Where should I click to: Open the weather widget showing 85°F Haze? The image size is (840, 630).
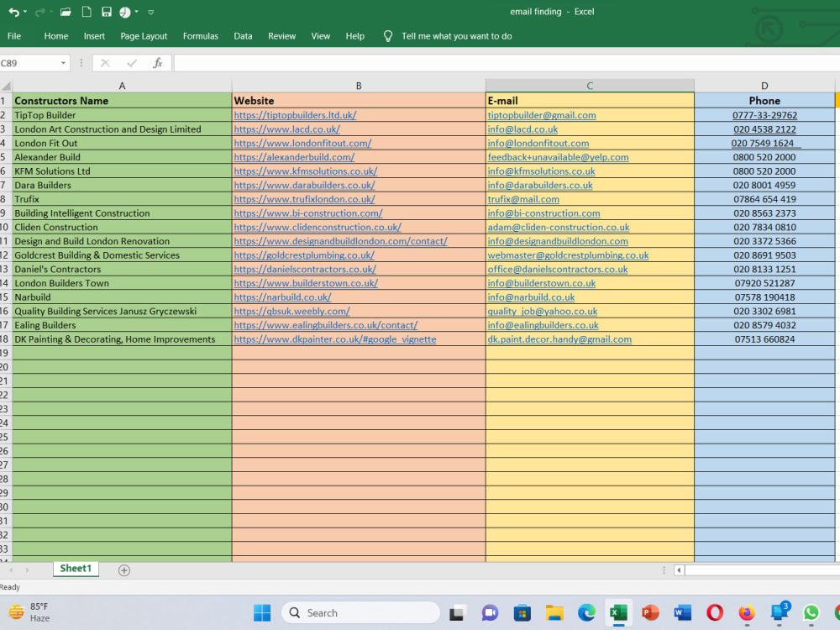29,612
